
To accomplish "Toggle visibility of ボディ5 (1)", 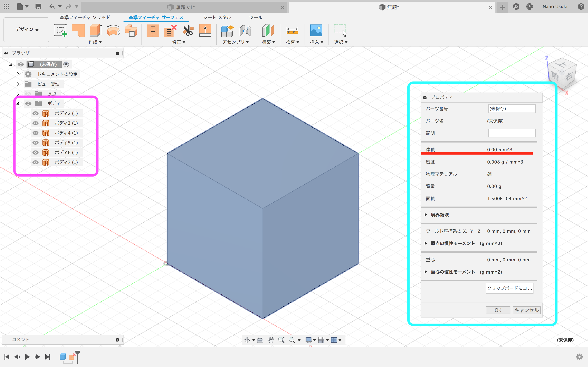I will pyautogui.click(x=36, y=143).
